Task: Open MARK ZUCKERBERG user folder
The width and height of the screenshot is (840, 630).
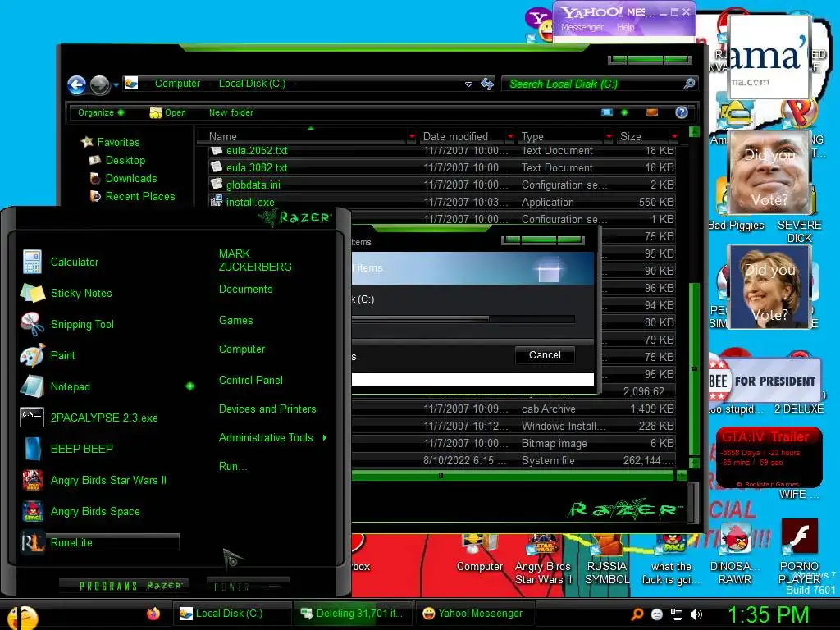Action: [255, 260]
